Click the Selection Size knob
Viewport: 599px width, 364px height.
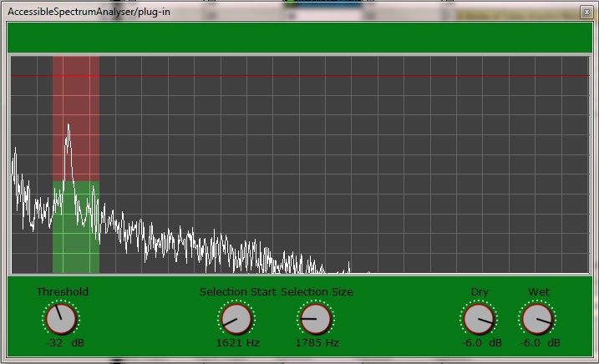(314, 318)
